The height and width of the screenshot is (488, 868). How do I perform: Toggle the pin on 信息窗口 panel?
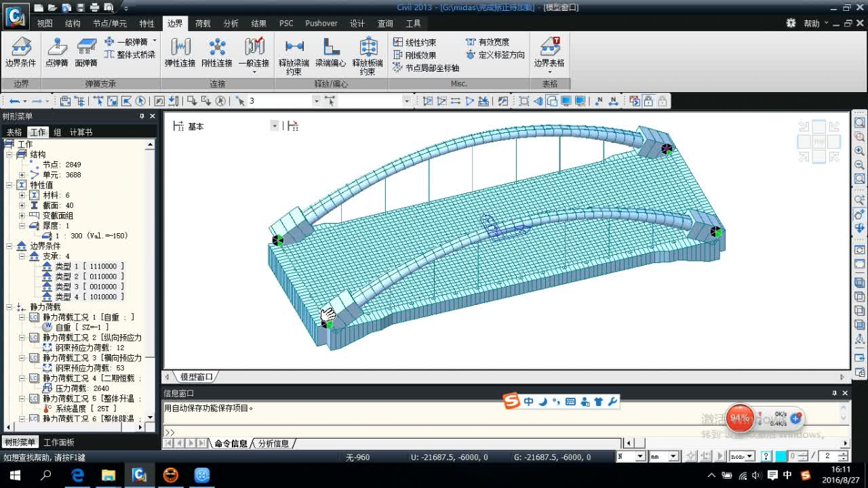tap(834, 393)
